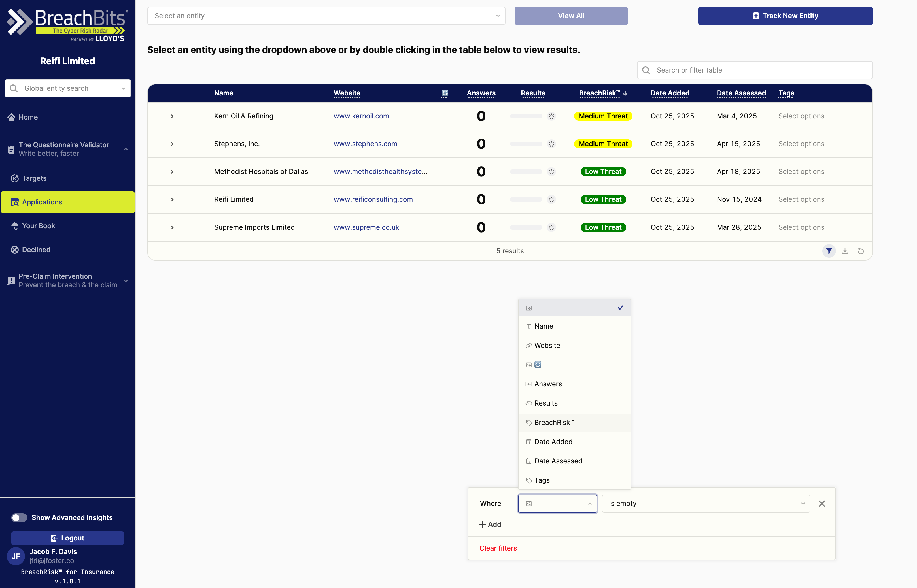Open the Declined sidebar item
The width and height of the screenshot is (917, 588).
[x=36, y=250]
